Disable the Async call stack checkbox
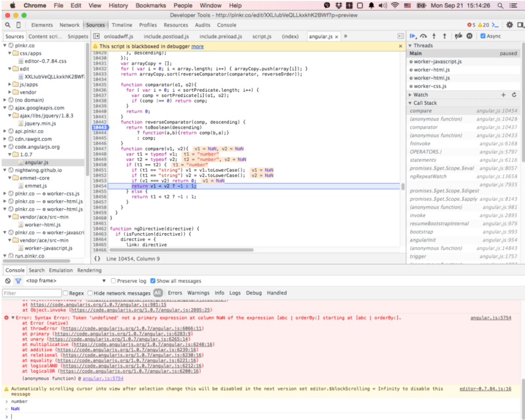 pyautogui.click(x=484, y=36)
